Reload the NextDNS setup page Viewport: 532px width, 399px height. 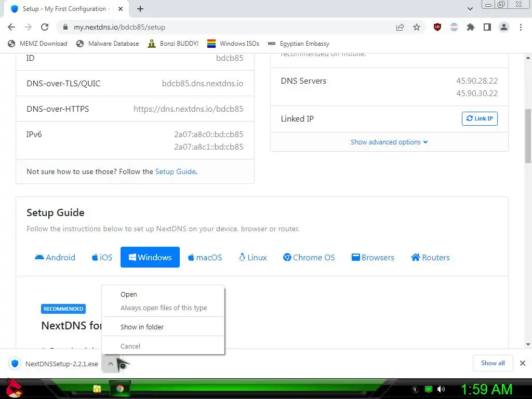point(45,27)
